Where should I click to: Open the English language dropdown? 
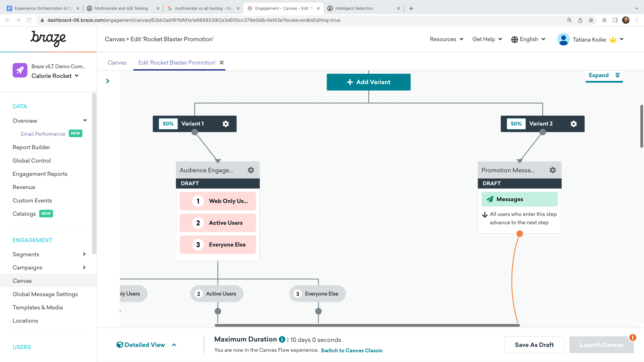(528, 39)
